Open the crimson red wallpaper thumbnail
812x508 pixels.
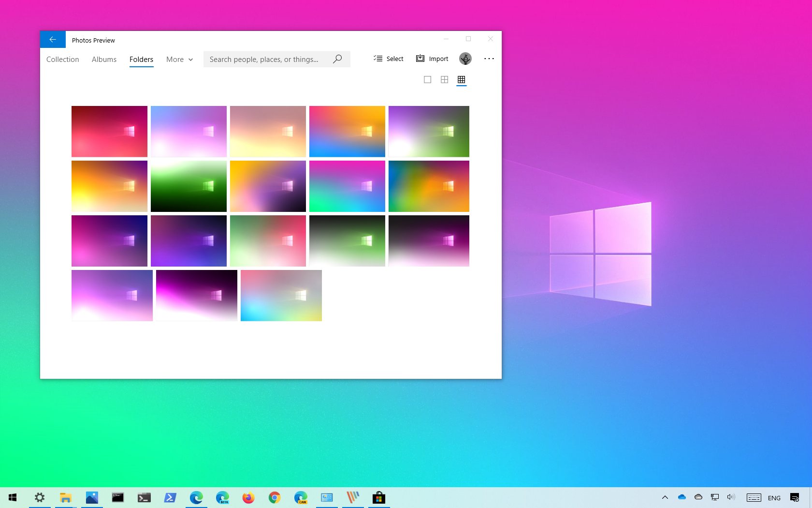coord(109,132)
